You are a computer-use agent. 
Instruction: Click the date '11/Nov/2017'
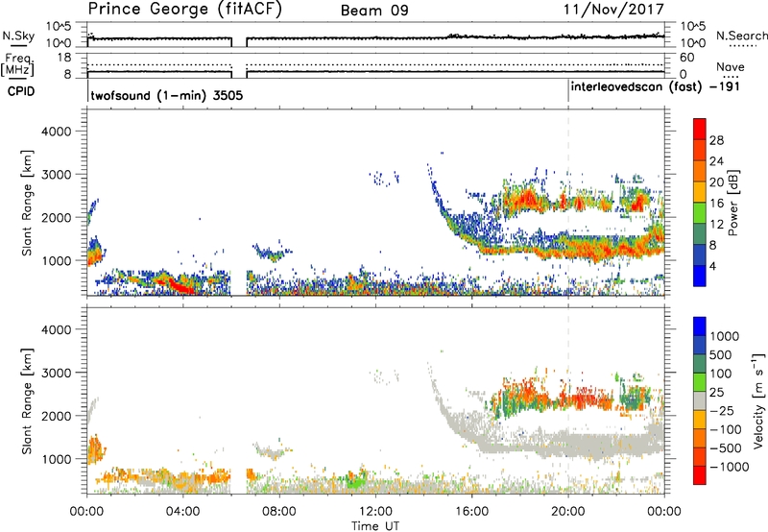coord(613,9)
